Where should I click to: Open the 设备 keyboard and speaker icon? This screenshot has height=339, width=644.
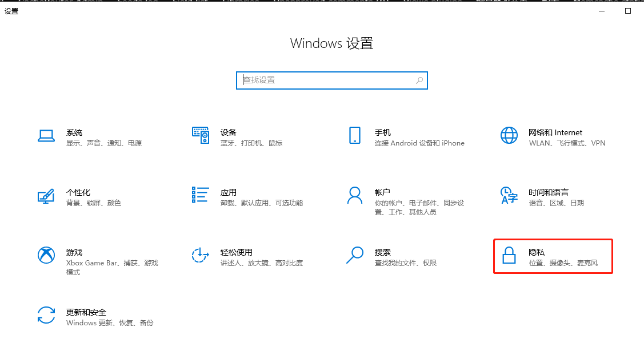pyautogui.click(x=201, y=135)
